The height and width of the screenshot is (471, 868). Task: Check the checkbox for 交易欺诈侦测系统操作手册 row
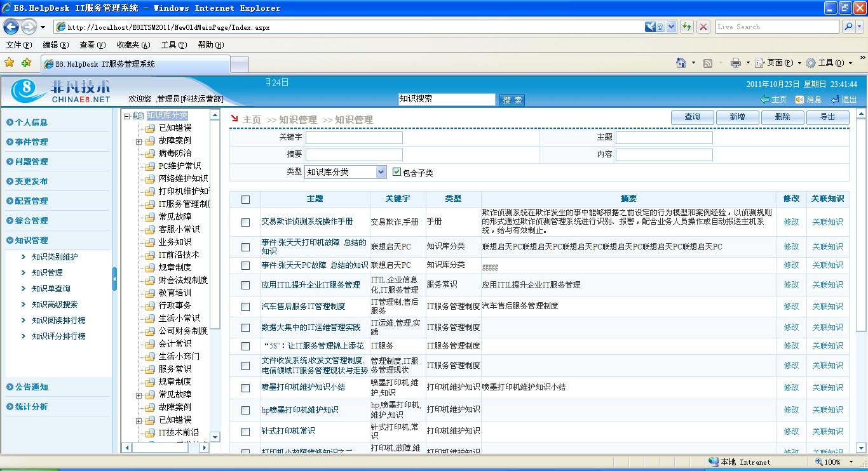tap(245, 222)
